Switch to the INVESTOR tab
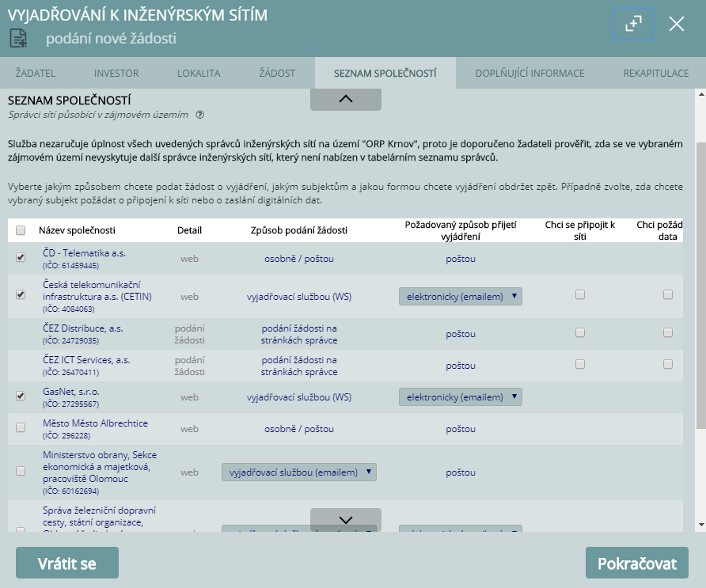This screenshot has width=706, height=588. click(x=116, y=74)
